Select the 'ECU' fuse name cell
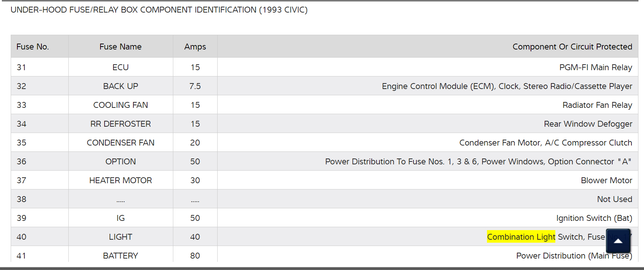This screenshot has height=270, width=644. [120, 67]
